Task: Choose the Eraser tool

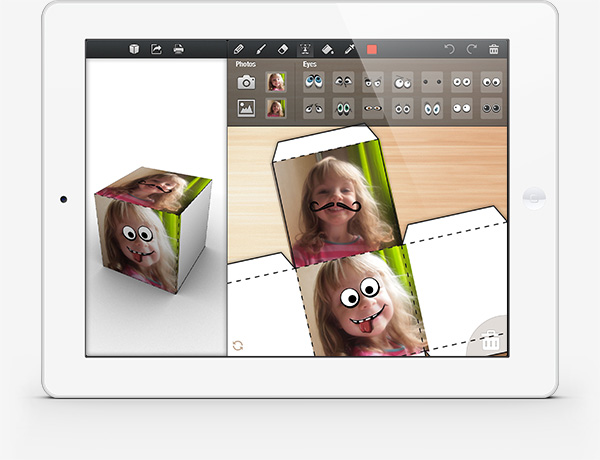Action: (282, 48)
